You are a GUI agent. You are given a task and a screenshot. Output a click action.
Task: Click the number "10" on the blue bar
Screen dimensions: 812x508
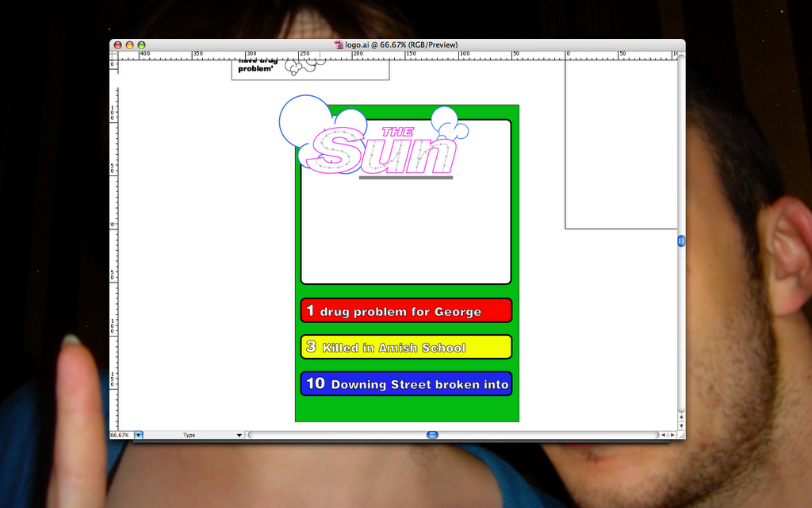pyautogui.click(x=316, y=383)
